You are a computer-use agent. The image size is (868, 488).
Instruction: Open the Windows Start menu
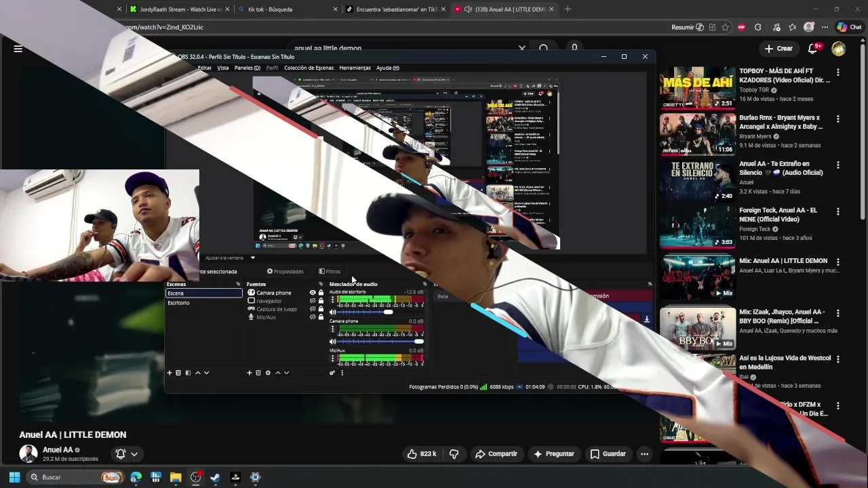click(14, 477)
